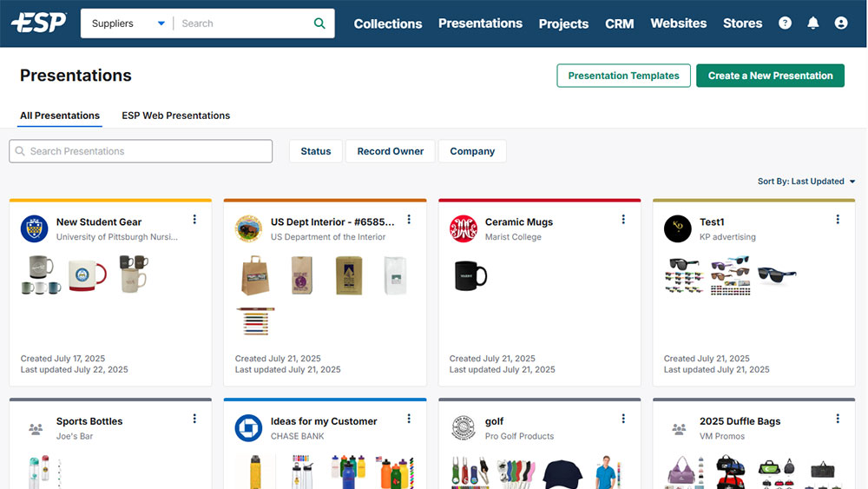Image resolution: width=868 pixels, height=489 pixels.
Task: Open three-dot menu on New Student Gear card
Action: coord(194,220)
